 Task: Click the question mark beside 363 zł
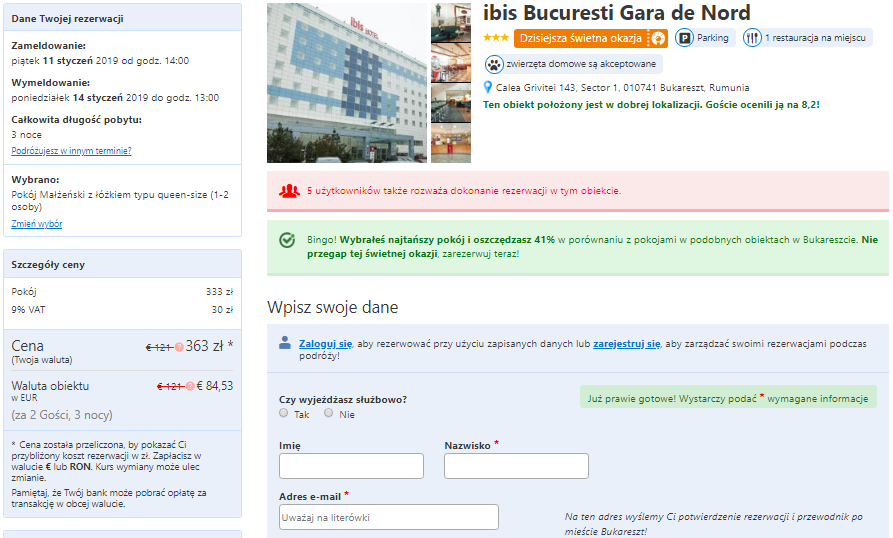pos(179,347)
